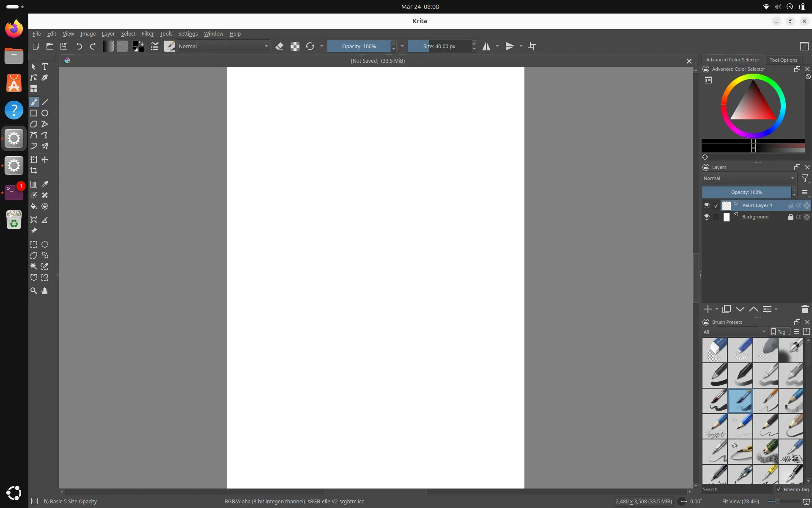Viewport: 812px width, 508px height.
Task: Select the Text tool
Action: point(45,66)
